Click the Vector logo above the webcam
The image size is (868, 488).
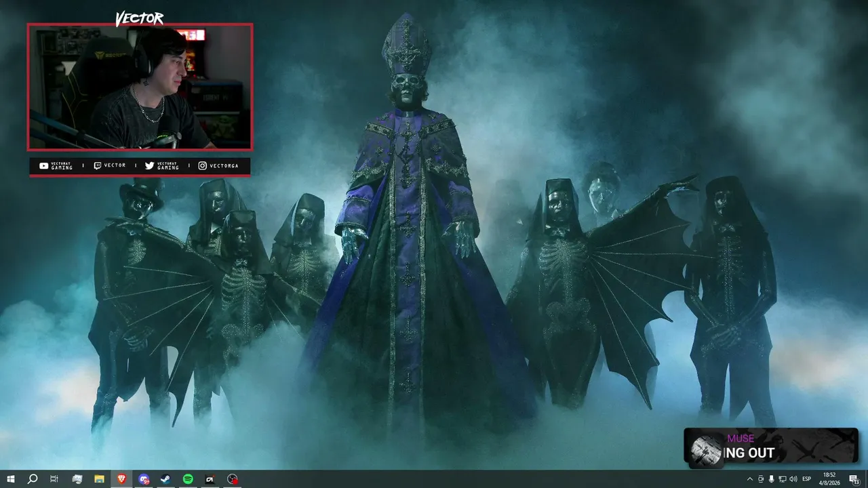[x=139, y=18]
